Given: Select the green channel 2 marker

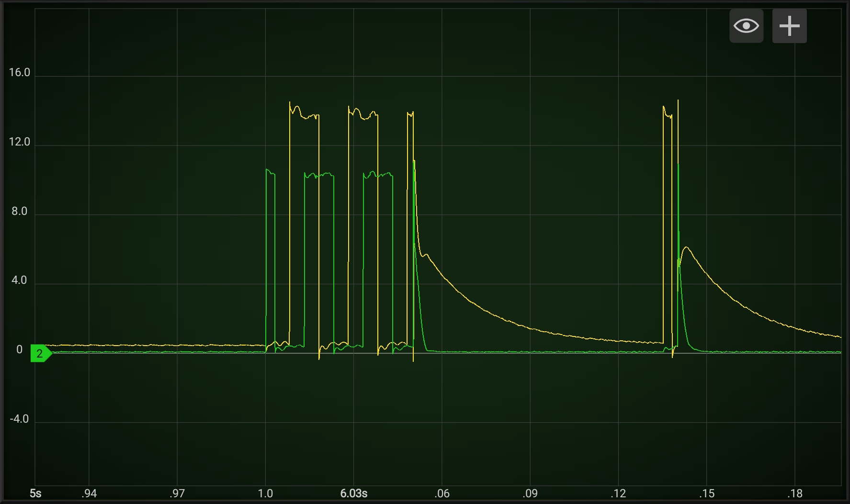Looking at the screenshot, I should 41,353.
